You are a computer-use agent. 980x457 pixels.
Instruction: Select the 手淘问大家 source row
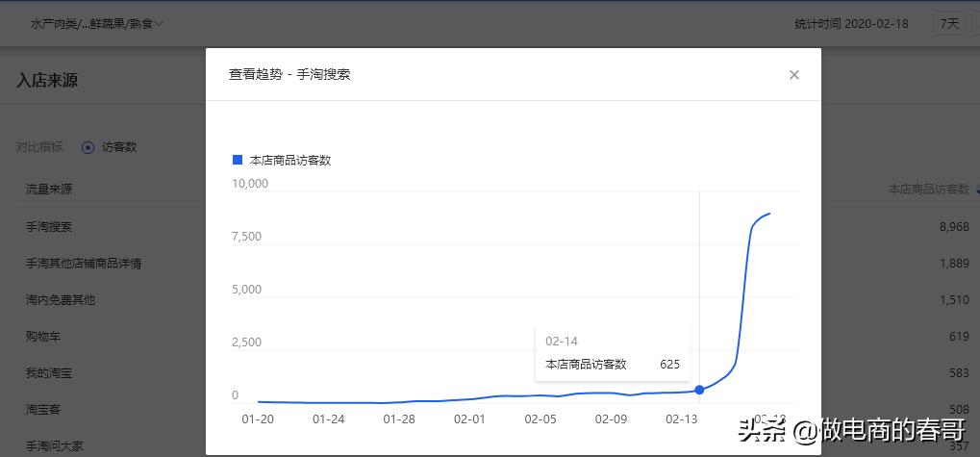(x=55, y=445)
